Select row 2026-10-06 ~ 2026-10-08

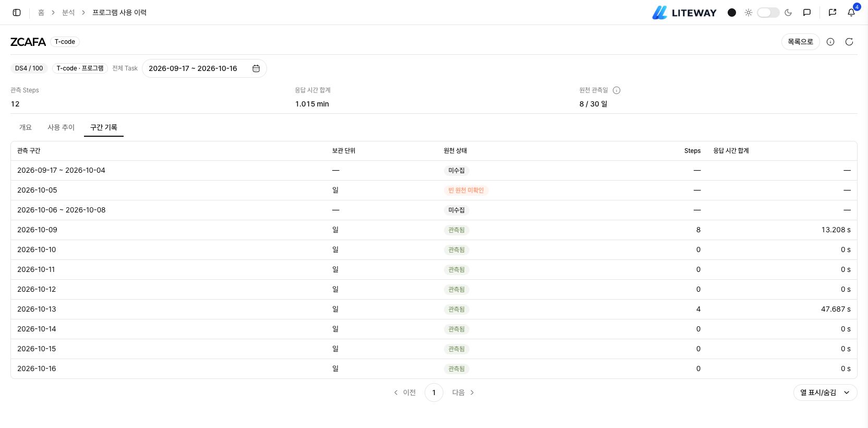pos(434,210)
